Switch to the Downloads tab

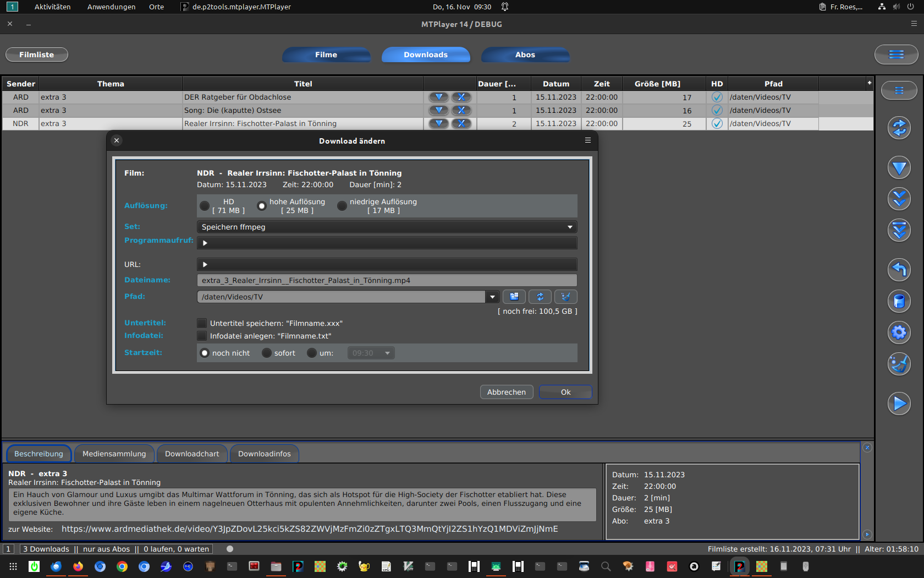[426, 54]
